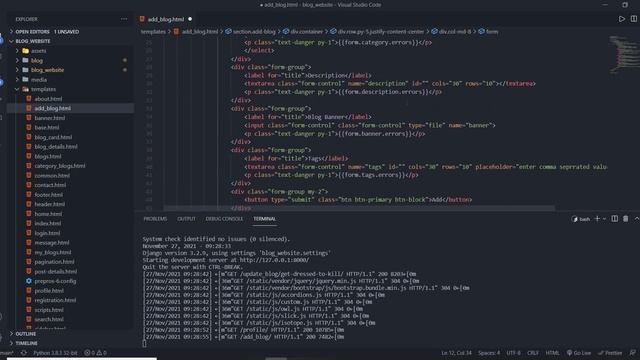Expand the media folder
The image size is (640, 360).
pos(38,80)
